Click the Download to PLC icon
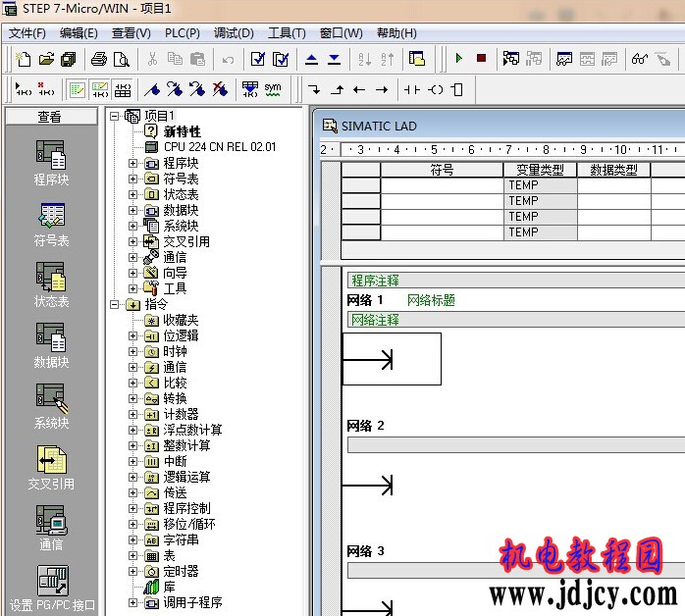685x616 pixels. click(x=335, y=59)
